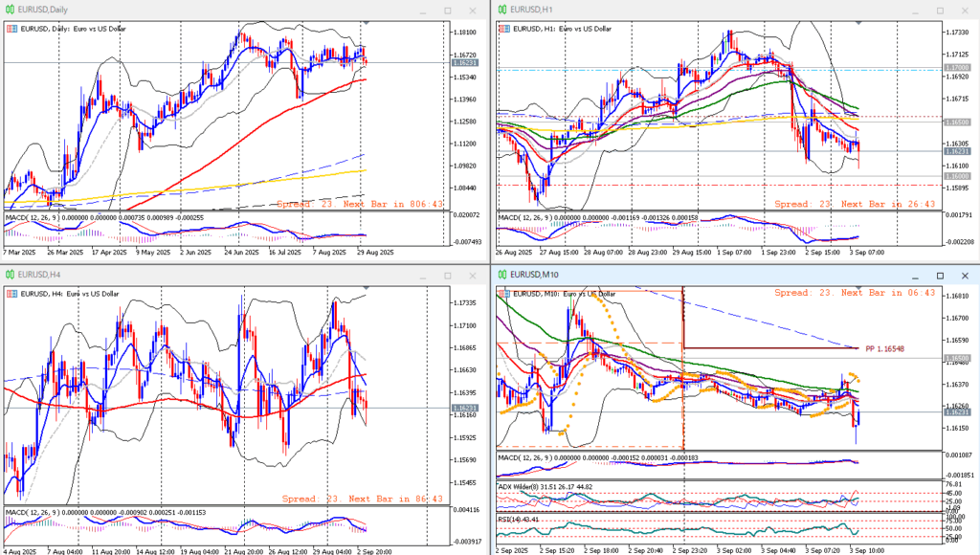Click 'Spread: 23. Next Bar in 806:43' on Daily chart
The height and width of the screenshot is (555, 980).
[x=360, y=205]
